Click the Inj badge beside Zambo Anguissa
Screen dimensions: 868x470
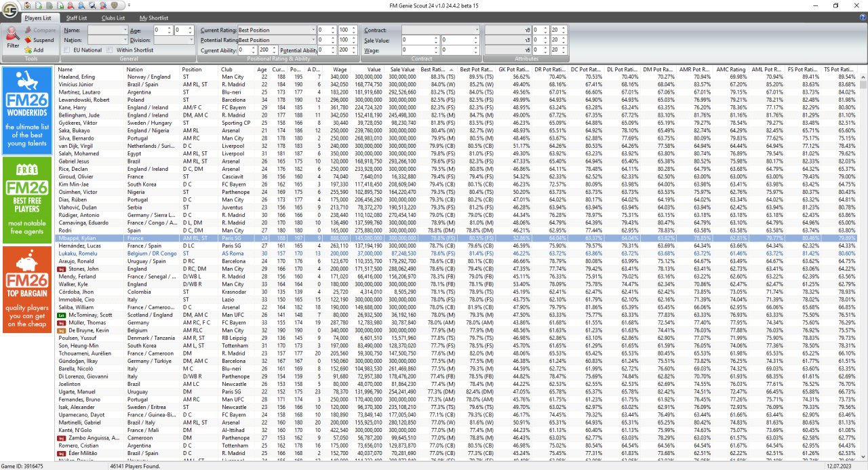[60, 437]
